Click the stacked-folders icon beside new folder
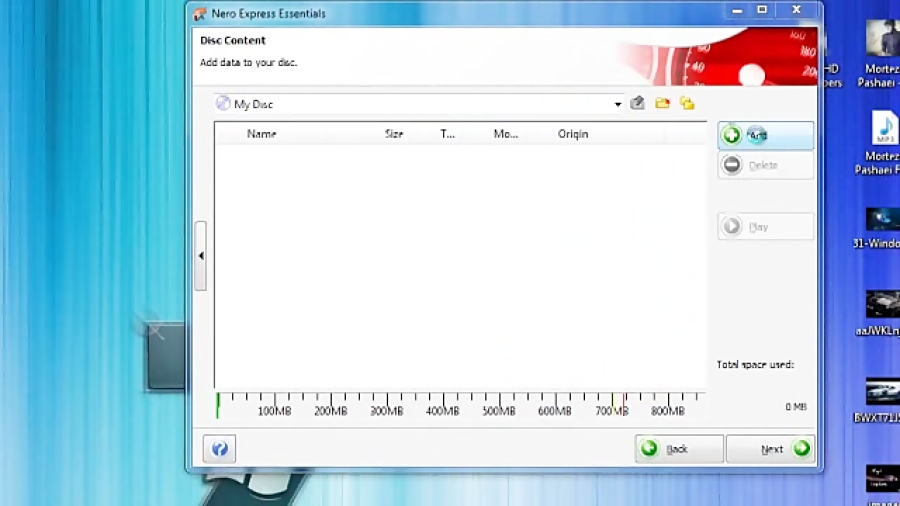The width and height of the screenshot is (900, 506). point(687,103)
